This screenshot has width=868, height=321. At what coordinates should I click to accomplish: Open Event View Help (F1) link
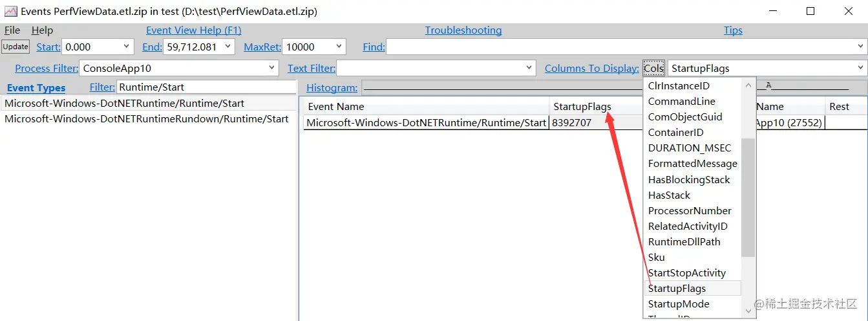pyautogui.click(x=193, y=30)
